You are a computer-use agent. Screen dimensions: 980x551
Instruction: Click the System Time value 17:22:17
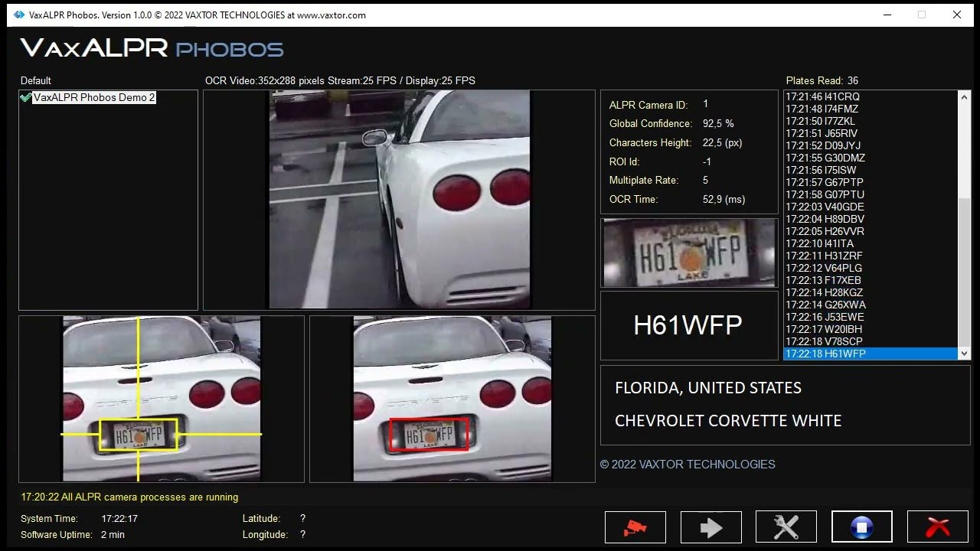click(x=119, y=518)
